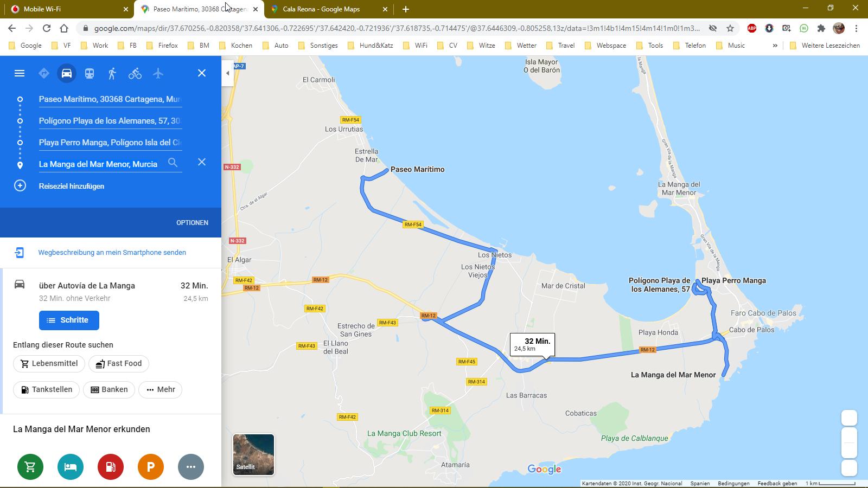868x488 pixels.
Task: Click teal hotels explore icon
Action: coord(71,467)
